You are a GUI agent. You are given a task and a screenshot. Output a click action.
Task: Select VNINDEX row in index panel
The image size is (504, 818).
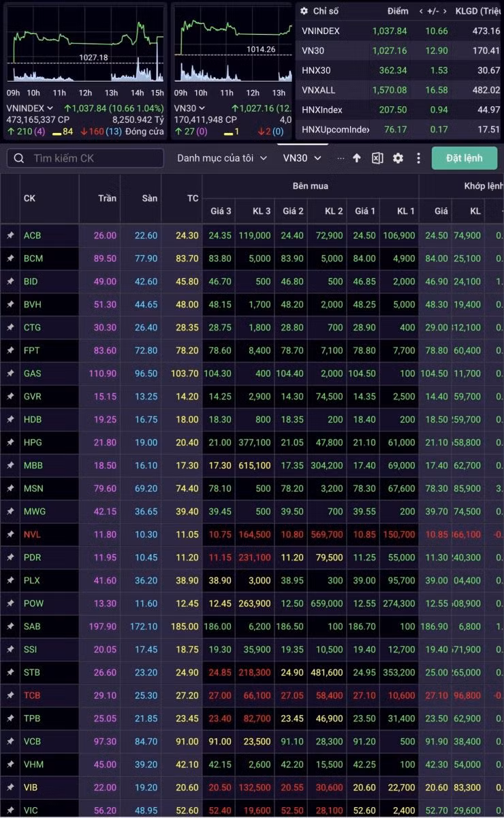(x=400, y=31)
